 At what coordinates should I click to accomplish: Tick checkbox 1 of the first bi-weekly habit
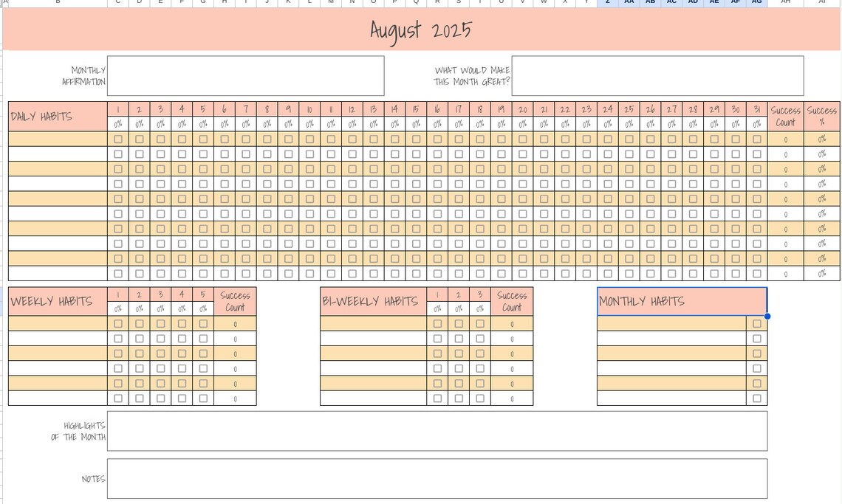tap(437, 323)
